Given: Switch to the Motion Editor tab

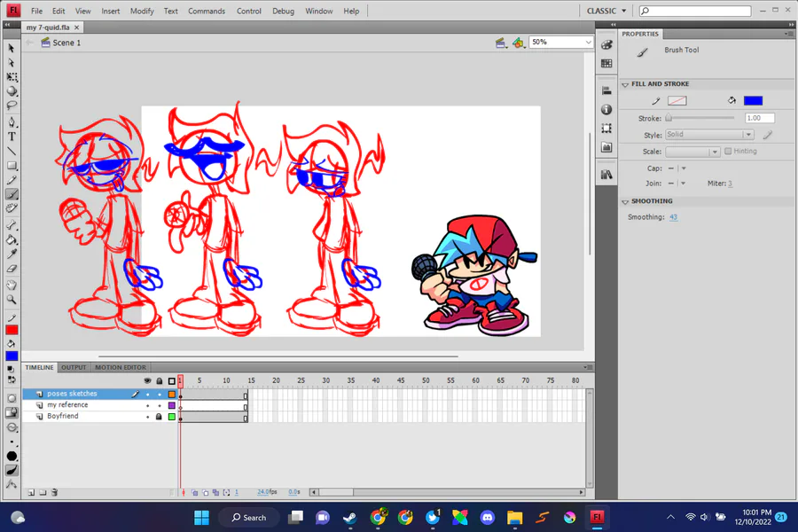Looking at the screenshot, I should click(x=121, y=367).
